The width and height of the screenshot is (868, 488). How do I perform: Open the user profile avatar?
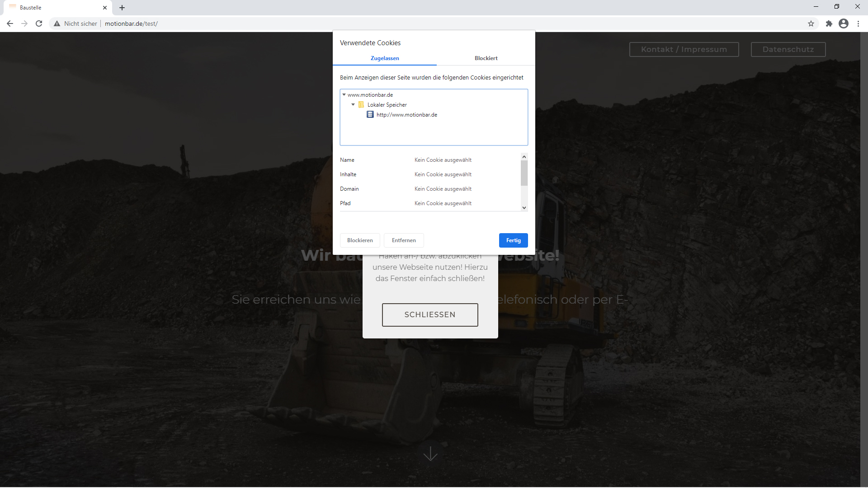click(844, 23)
